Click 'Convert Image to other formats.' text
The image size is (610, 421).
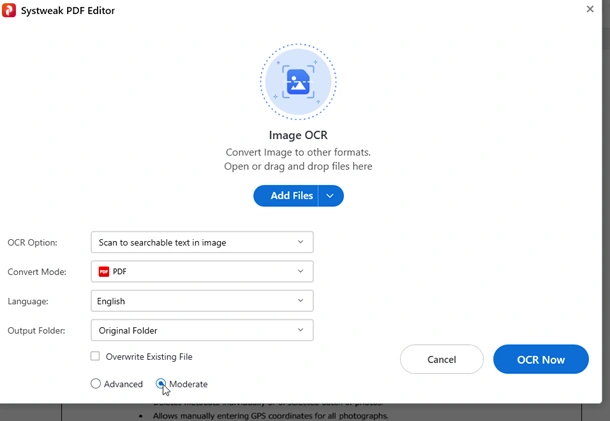(x=298, y=152)
